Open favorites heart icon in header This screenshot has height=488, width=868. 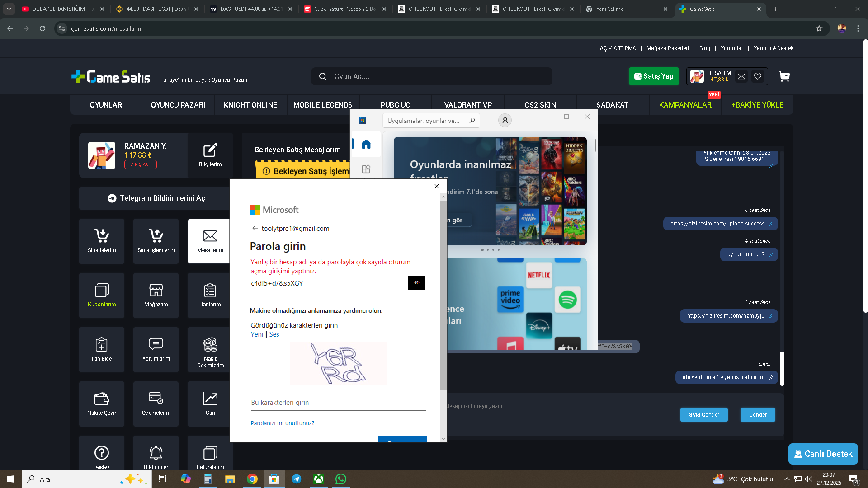click(758, 76)
